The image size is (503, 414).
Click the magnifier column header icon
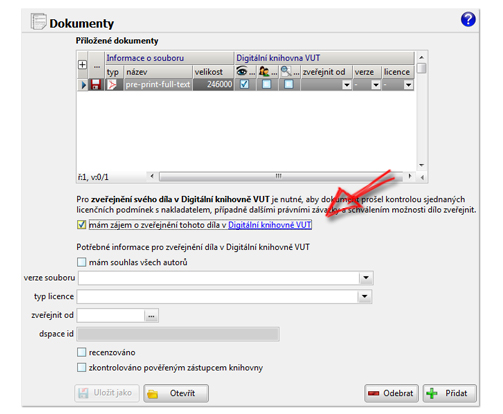(x=286, y=71)
